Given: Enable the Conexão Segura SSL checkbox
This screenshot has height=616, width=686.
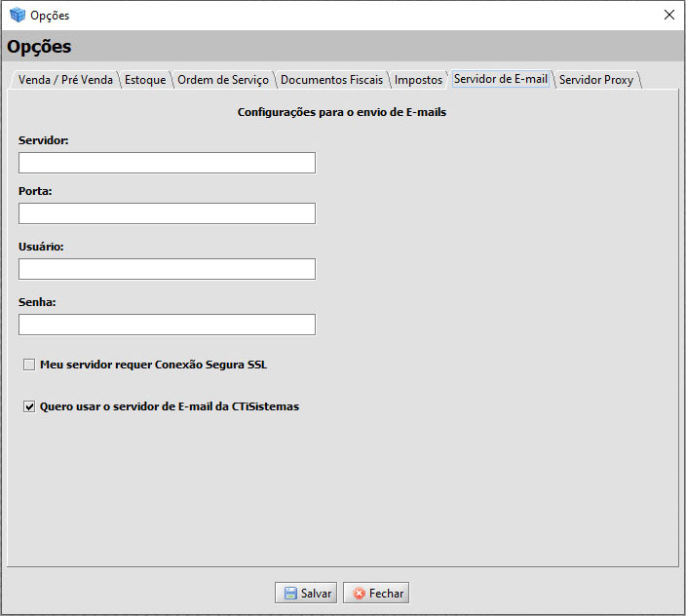Looking at the screenshot, I should 29,366.
